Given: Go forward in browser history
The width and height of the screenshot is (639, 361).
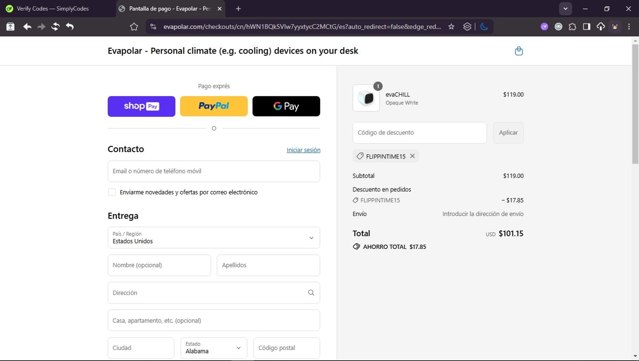Looking at the screenshot, I should click(x=41, y=26).
